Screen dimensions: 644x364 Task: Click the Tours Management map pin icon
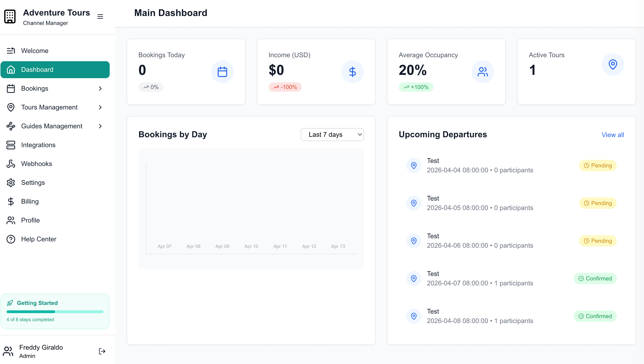point(11,107)
